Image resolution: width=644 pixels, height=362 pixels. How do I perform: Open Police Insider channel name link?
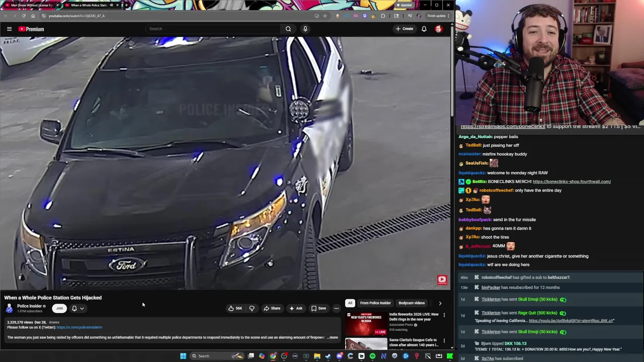30,306
